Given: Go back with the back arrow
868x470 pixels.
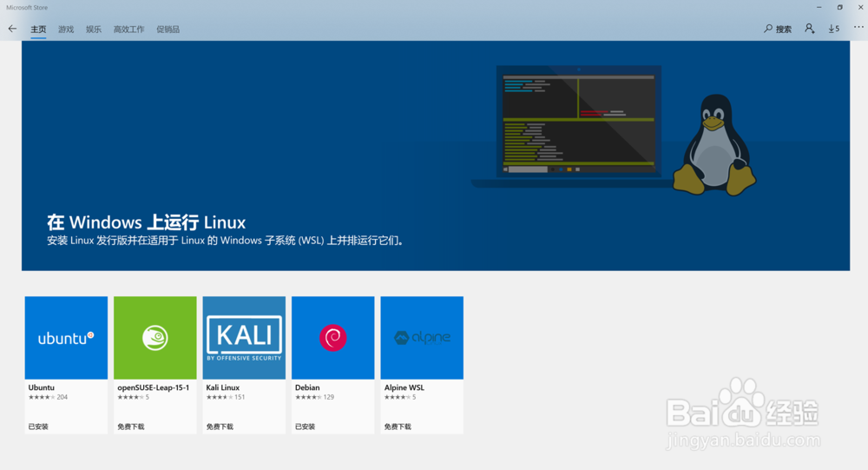Looking at the screenshot, I should (12, 29).
